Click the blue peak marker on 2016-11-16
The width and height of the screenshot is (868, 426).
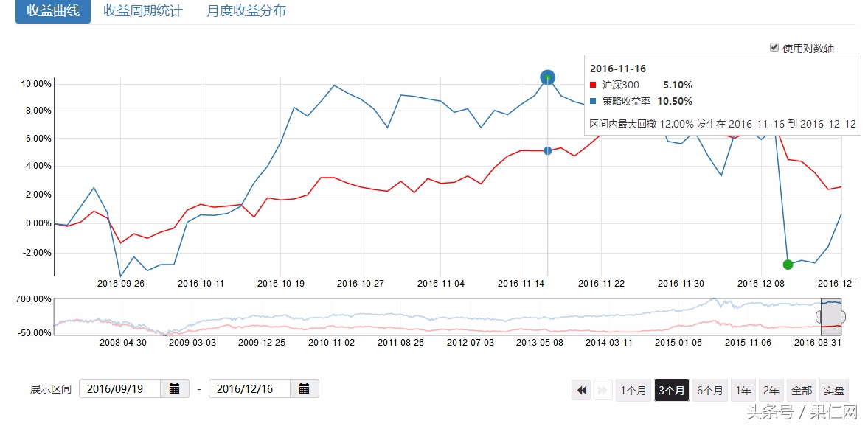[547, 77]
